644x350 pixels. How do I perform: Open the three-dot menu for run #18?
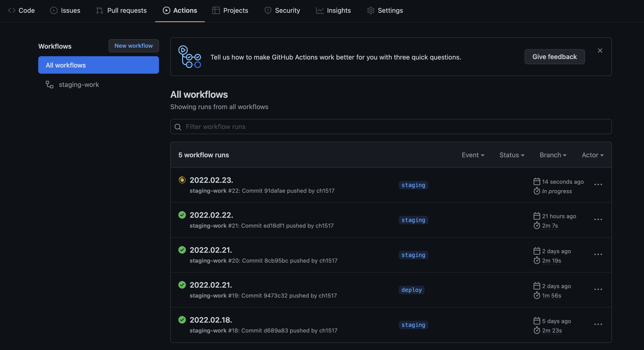pos(598,325)
